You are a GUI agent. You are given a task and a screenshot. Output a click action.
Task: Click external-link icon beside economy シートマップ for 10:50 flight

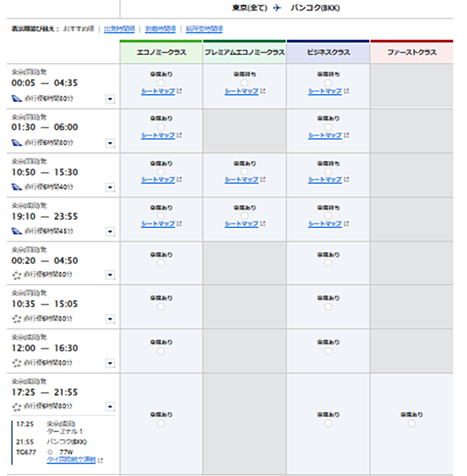click(179, 179)
